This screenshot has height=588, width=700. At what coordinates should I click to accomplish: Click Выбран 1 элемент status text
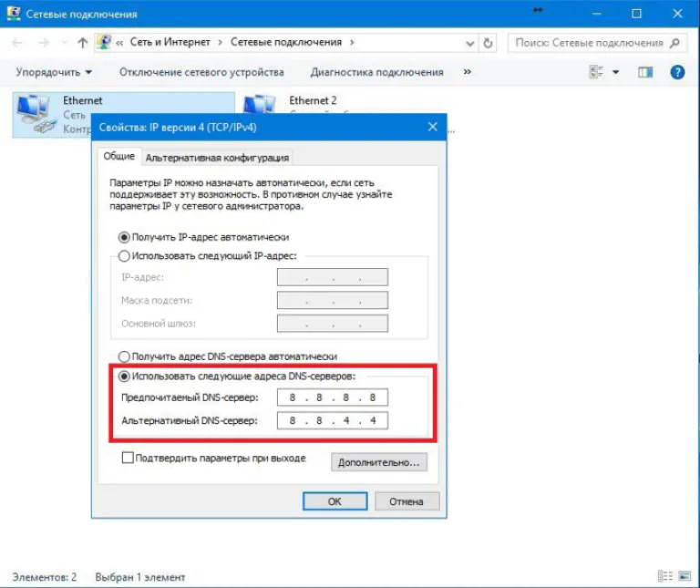pyautogui.click(x=140, y=577)
